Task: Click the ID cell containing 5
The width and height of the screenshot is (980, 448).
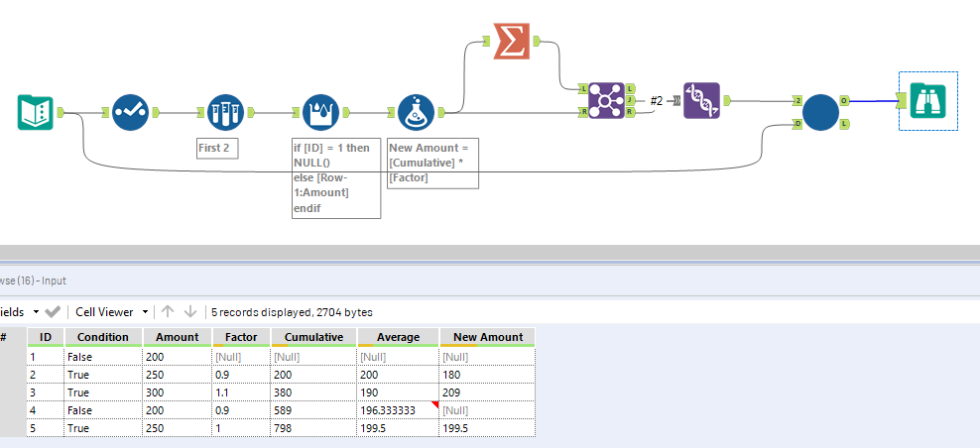Action: [x=46, y=428]
